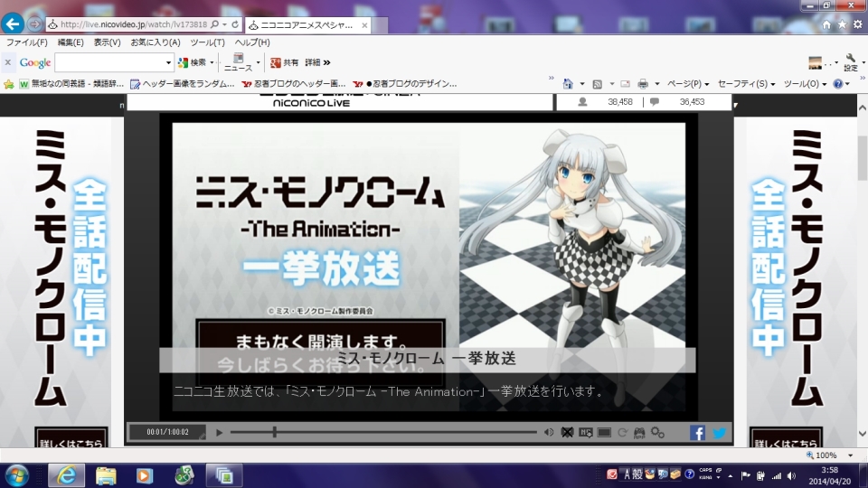Click the page vertical scrollbar thumb
Viewport: 868px width, 488px height.
tap(862, 157)
